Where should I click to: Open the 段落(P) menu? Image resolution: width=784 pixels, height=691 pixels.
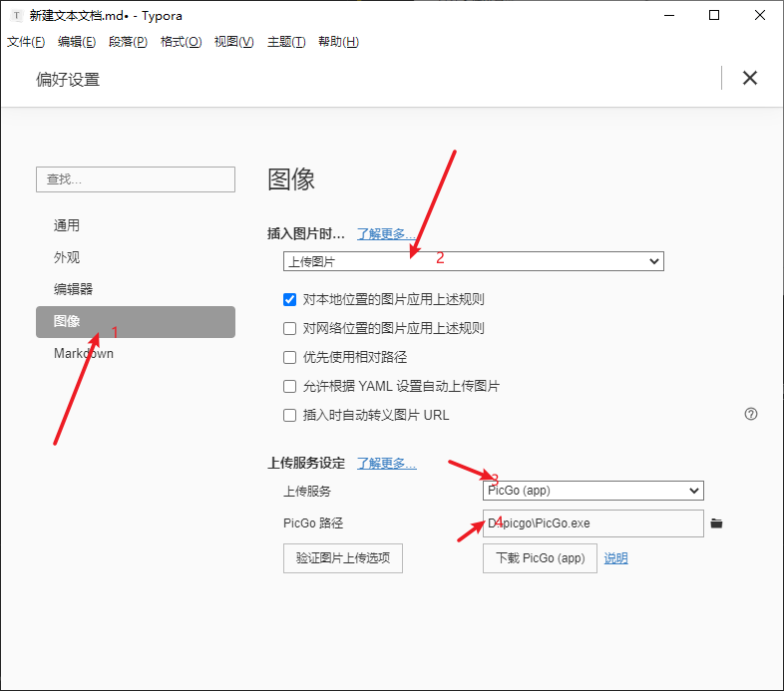pyautogui.click(x=128, y=42)
